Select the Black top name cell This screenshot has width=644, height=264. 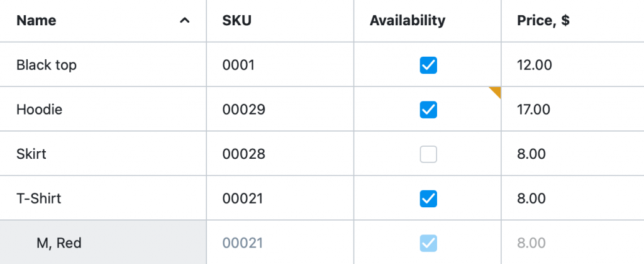click(103, 64)
